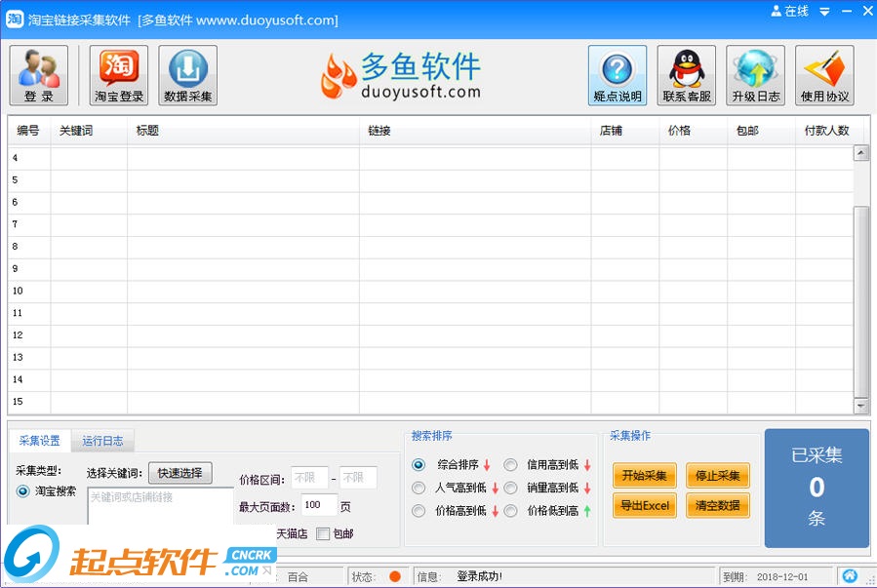The width and height of the screenshot is (877, 588).
Task: Switch to the 采集设置 tab
Action: (x=39, y=441)
